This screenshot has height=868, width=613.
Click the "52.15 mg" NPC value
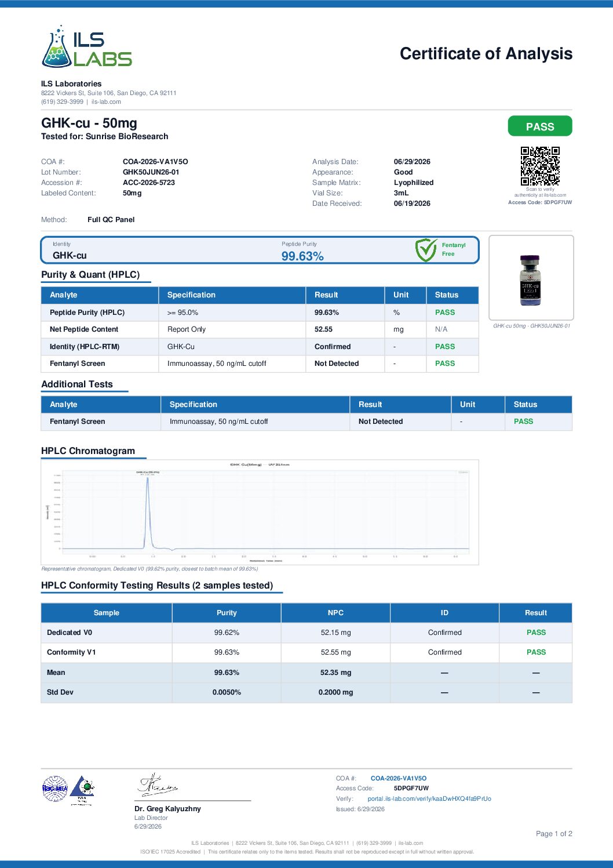point(336,633)
